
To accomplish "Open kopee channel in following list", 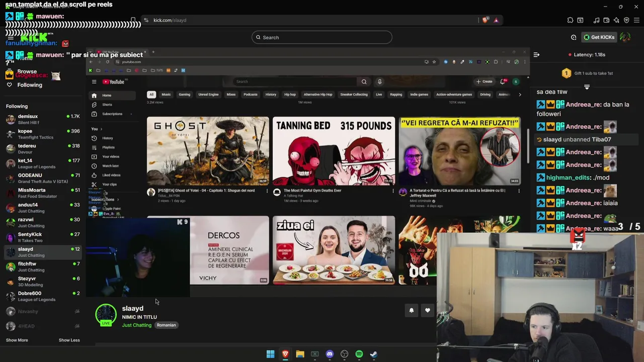I will pyautogui.click(x=43, y=134).
